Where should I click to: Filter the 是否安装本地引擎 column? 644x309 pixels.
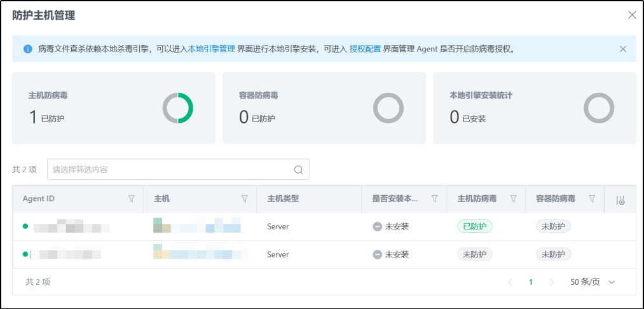click(435, 199)
